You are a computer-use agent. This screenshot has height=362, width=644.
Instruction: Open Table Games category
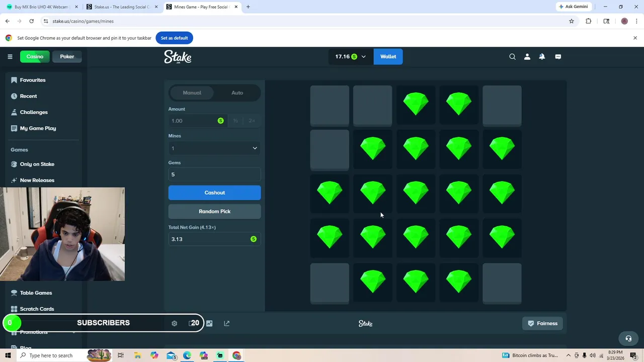pos(36,293)
